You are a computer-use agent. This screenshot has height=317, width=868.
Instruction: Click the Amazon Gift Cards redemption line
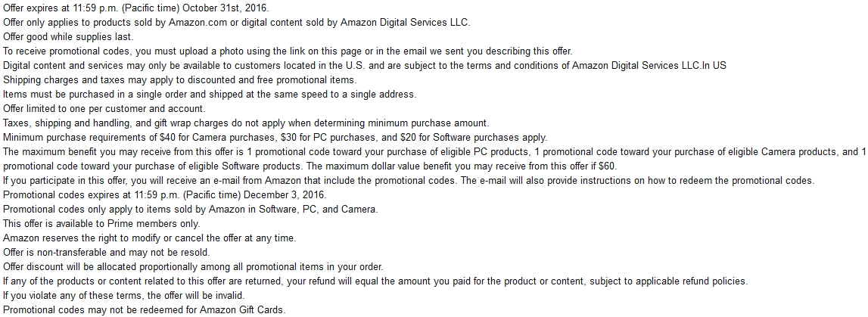(144, 310)
